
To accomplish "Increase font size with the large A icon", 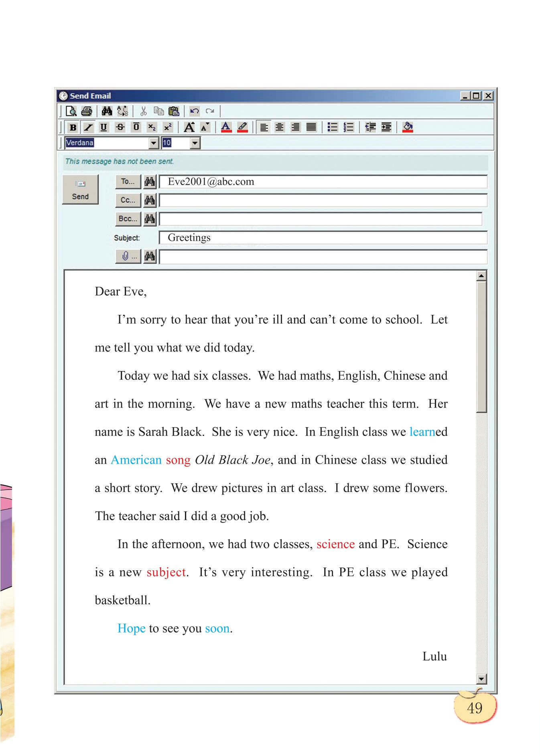I will click(x=189, y=128).
